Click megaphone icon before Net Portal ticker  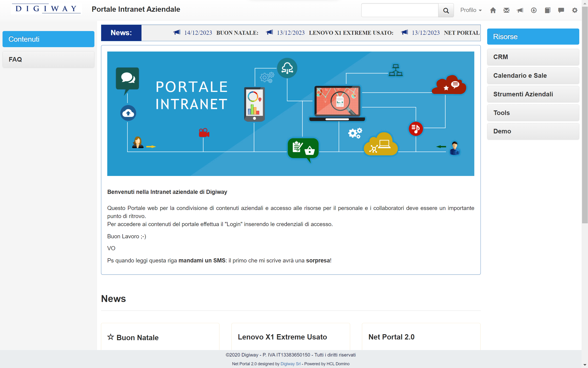(x=404, y=32)
